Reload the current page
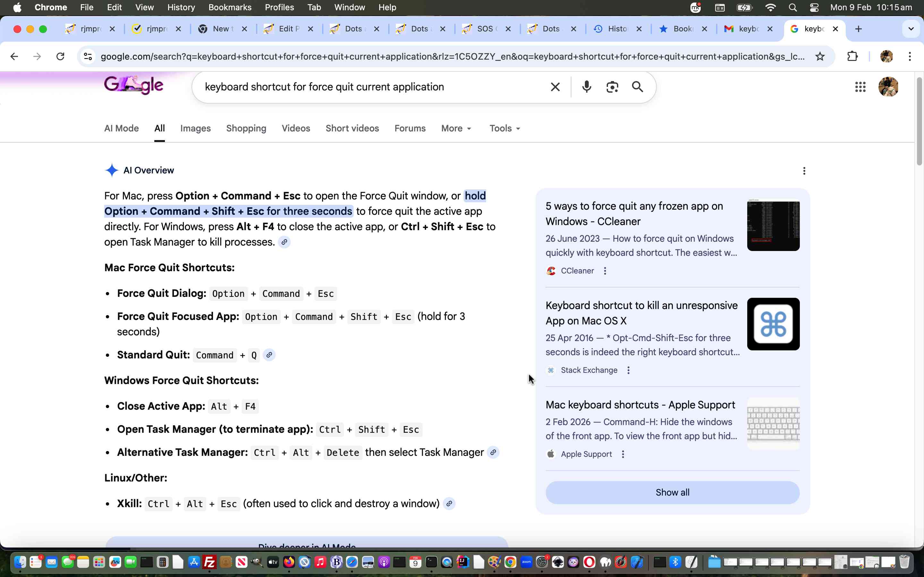 60,56
